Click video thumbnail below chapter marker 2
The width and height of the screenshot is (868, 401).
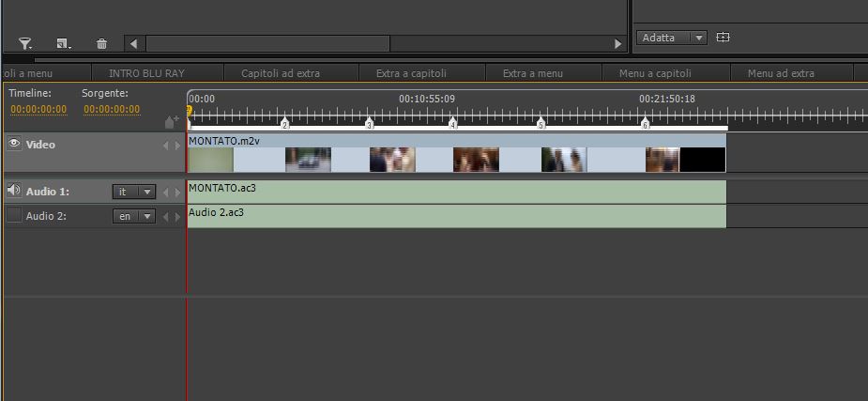(309, 160)
